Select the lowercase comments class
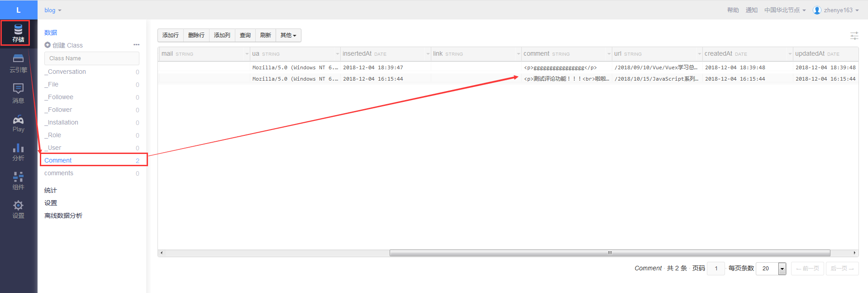Screen dimensions: 868x293 coord(92,173)
